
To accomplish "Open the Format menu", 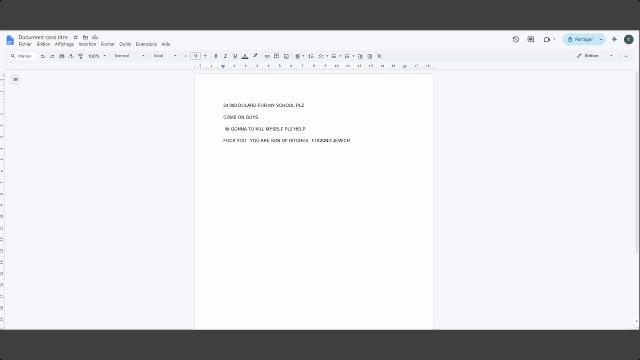I will point(108,44).
